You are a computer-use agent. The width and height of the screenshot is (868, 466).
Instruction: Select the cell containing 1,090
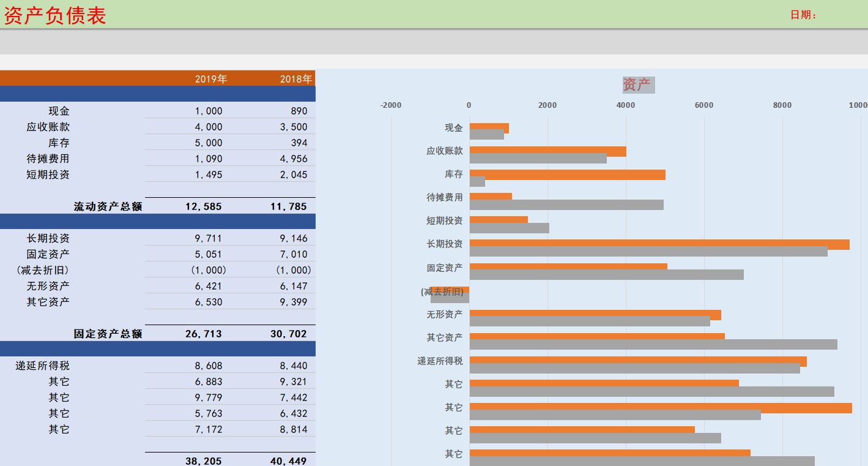[x=209, y=159]
